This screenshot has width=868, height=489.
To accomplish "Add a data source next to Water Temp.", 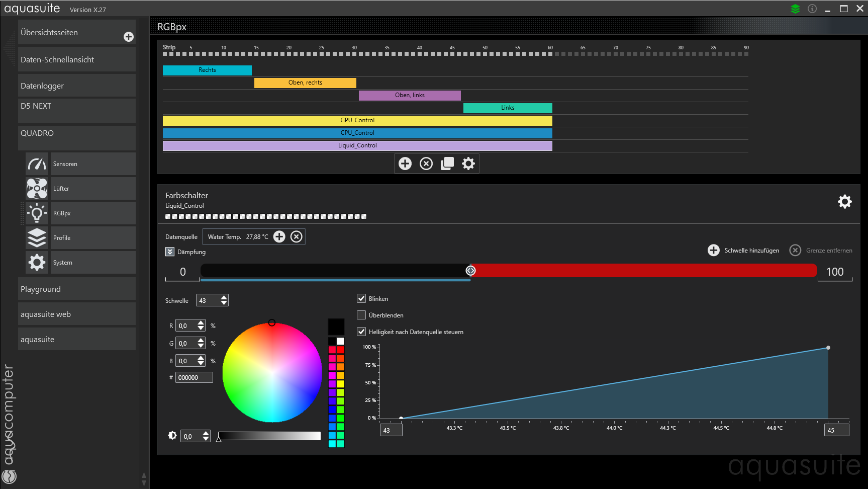I will click(279, 236).
